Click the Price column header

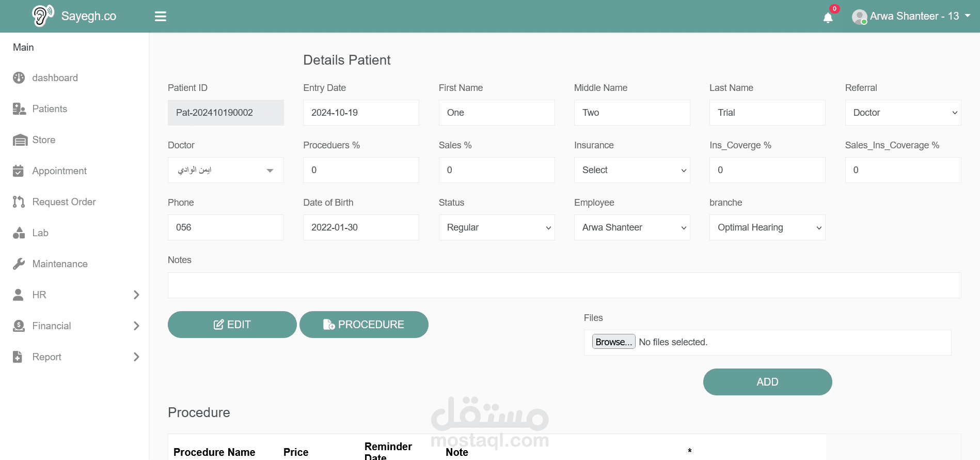tap(296, 452)
